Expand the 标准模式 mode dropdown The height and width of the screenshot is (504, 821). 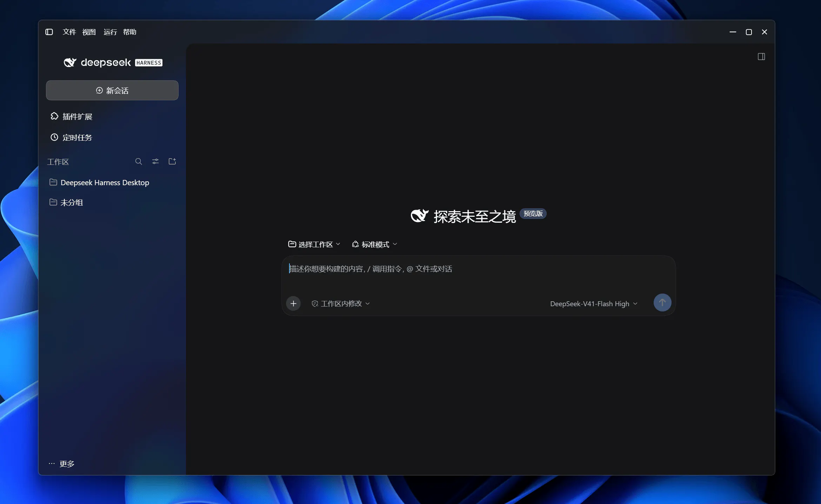click(374, 244)
